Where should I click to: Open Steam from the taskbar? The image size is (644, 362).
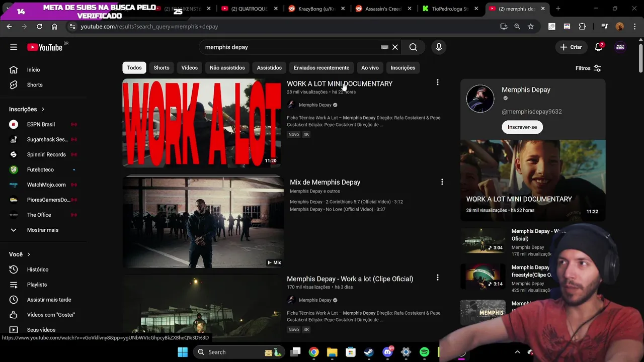[369, 352]
